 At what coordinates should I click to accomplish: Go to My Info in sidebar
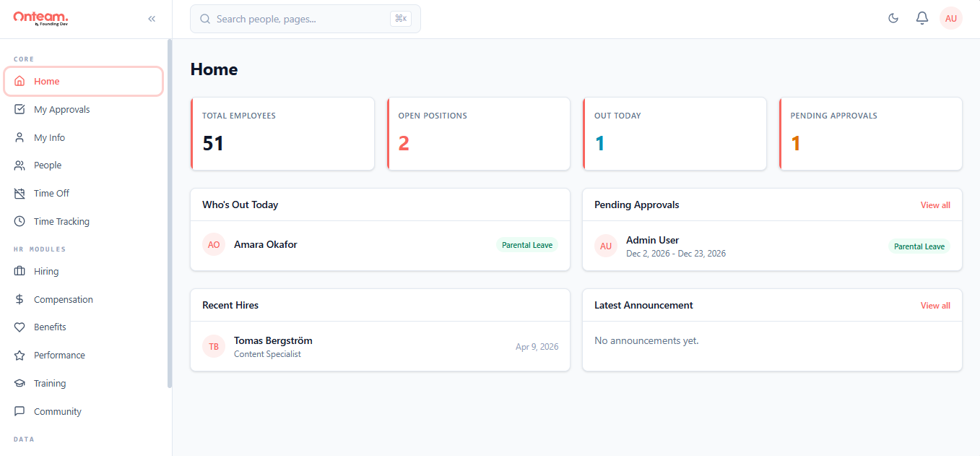coord(84,137)
